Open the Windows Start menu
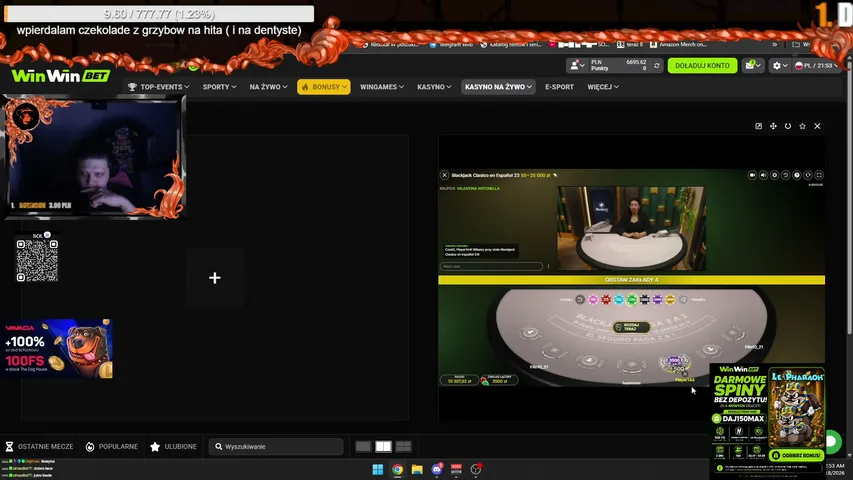Screen dimensions: 853x480 tap(378, 470)
